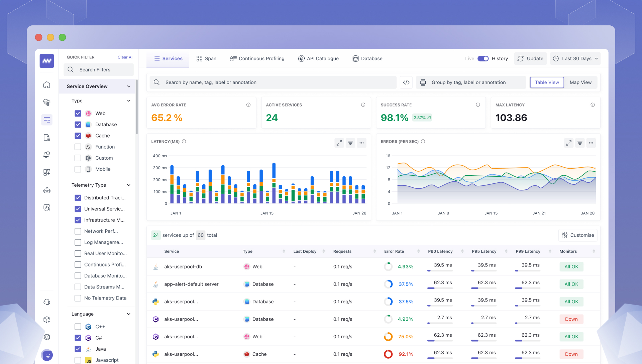Image resolution: width=642 pixels, height=364 pixels.
Task: Click the AI assistant bot icon in sidebar
Action: pos(46,190)
